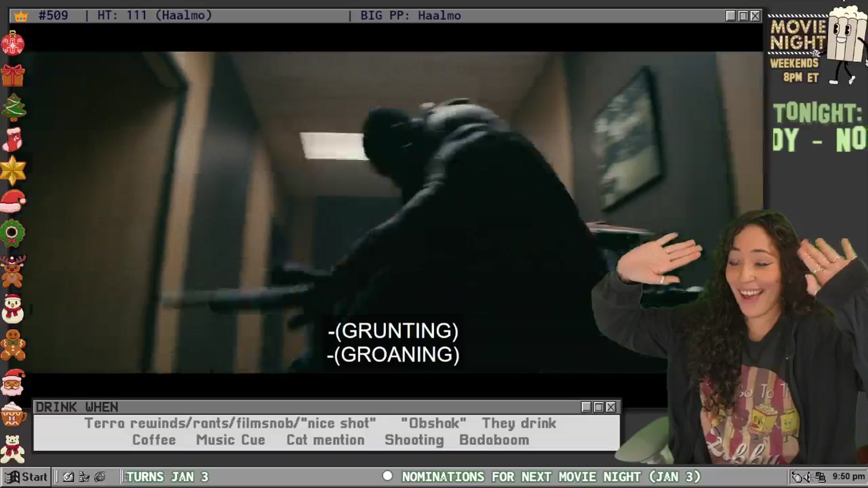Click the green Christmas wreath icon
This screenshot has height=488, width=868.
tap(12, 233)
